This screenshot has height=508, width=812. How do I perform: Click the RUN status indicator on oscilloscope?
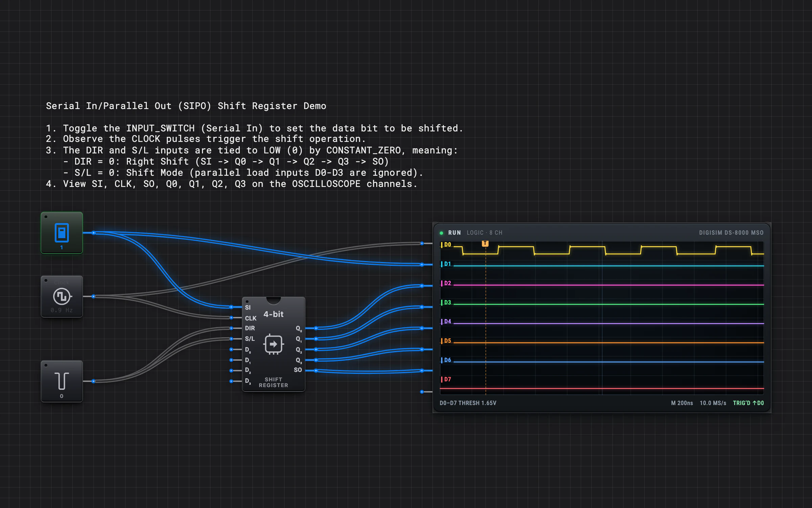pyautogui.click(x=450, y=233)
